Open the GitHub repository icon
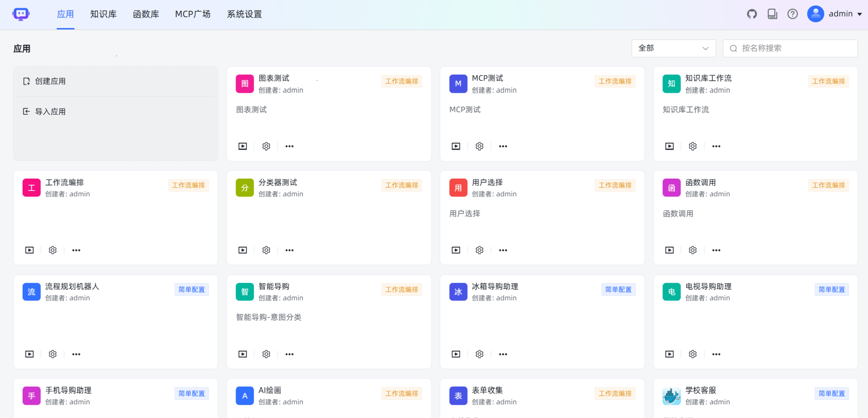Screen dimensions: 868x418 pos(752,14)
